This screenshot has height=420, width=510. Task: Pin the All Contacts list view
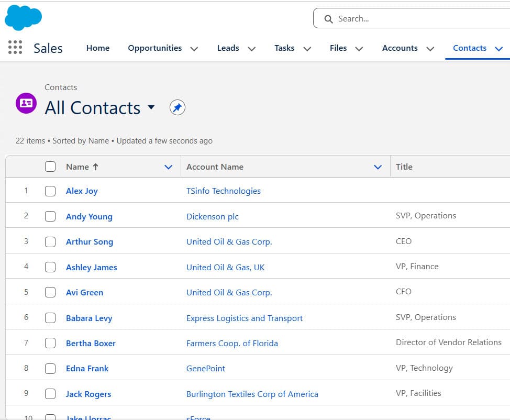(x=177, y=107)
